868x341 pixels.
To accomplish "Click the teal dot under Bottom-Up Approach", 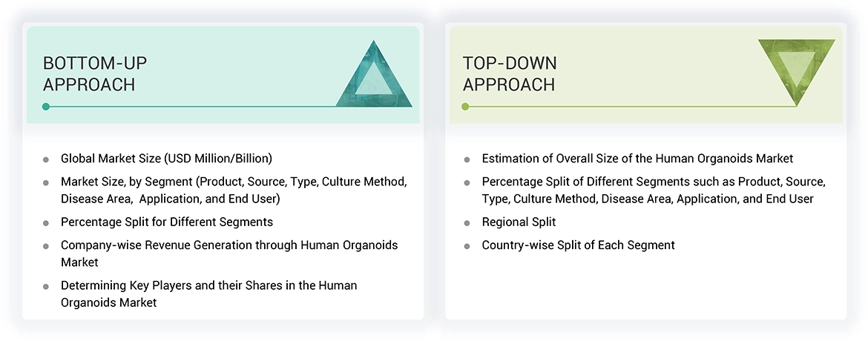I will [46, 107].
